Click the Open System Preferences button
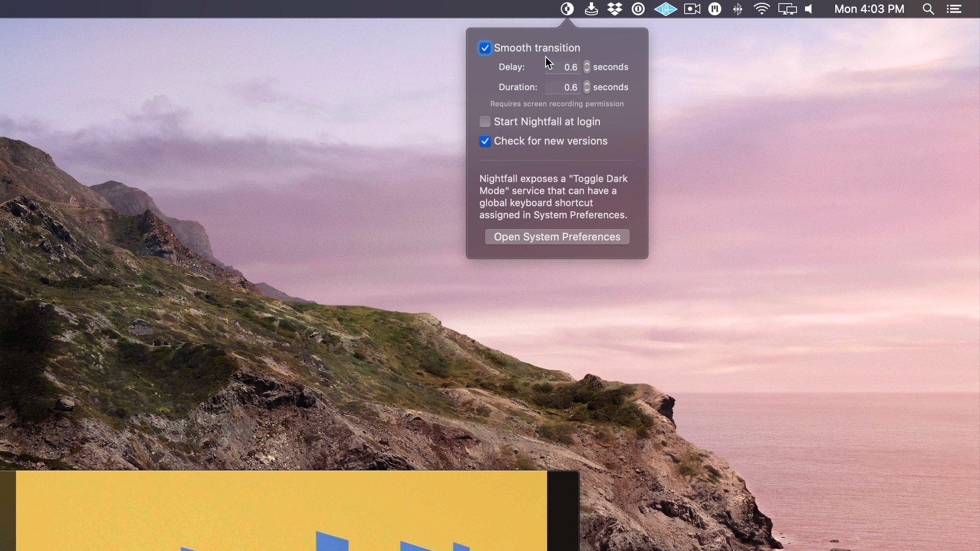 pyautogui.click(x=556, y=237)
